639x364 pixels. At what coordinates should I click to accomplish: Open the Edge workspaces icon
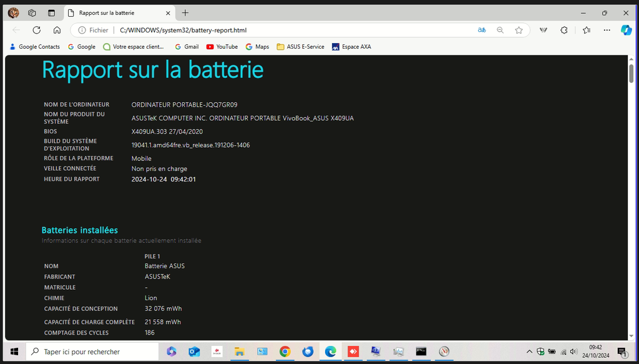click(x=32, y=13)
